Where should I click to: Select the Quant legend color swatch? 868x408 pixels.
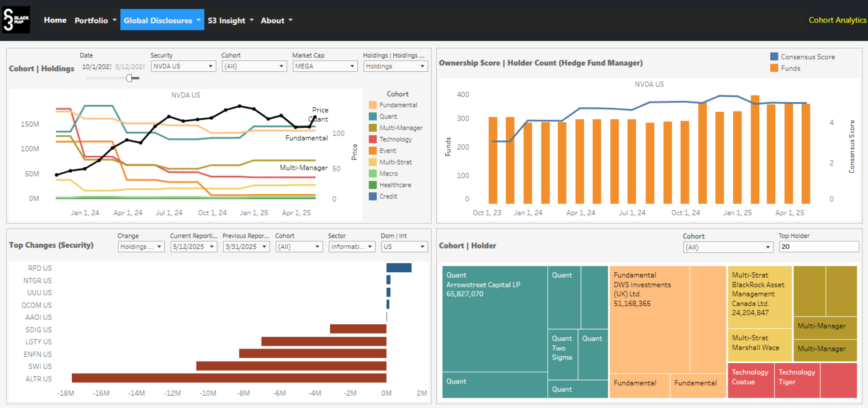click(x=373, y=116)
